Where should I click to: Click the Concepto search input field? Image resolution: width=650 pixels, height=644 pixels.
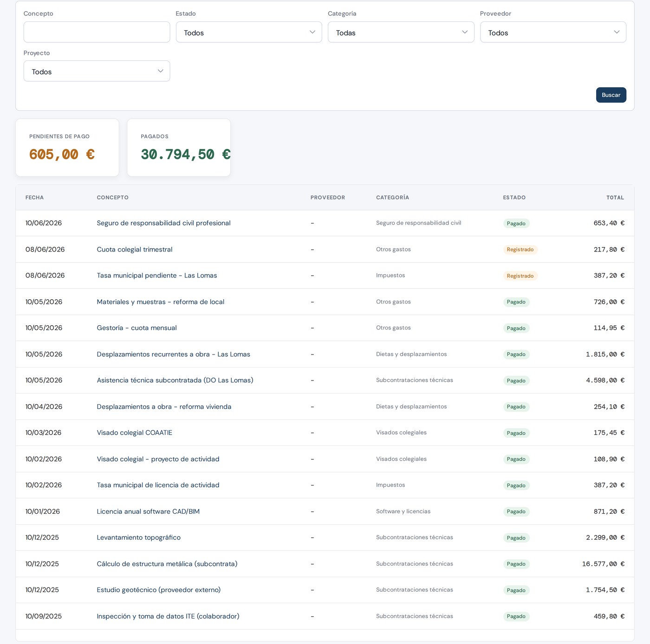[97, 32]
